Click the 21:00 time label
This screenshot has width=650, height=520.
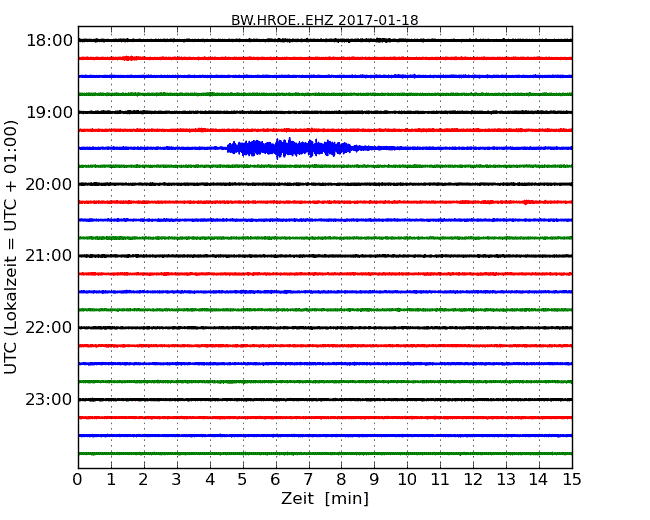[x=49, y=256]
